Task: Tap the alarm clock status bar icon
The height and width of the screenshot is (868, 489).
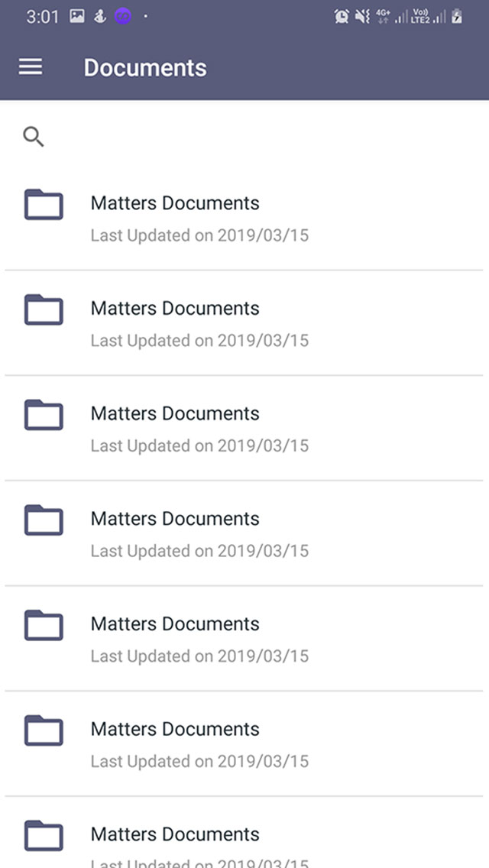Action: (342, 16)
